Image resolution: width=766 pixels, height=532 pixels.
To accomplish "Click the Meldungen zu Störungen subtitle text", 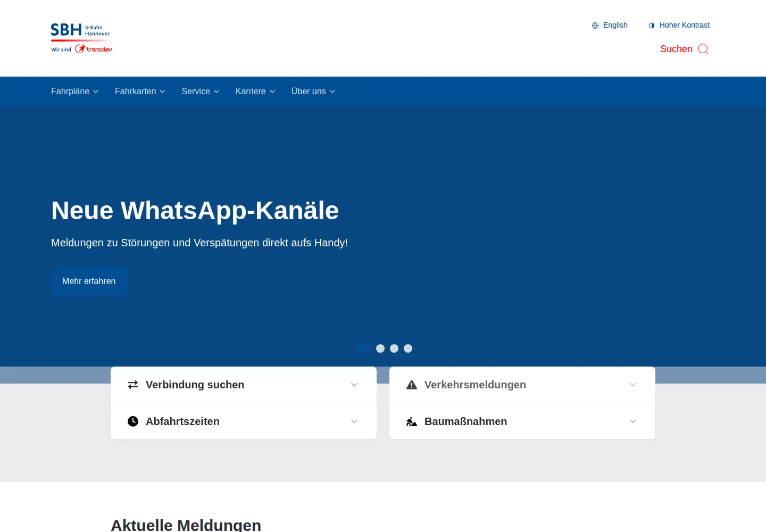I will point(199,243).
